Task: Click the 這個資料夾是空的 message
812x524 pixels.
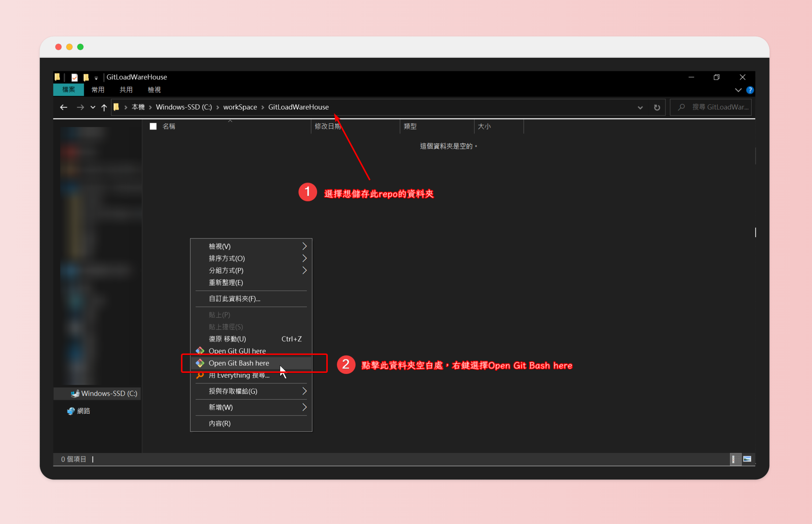Action: point(449,146)
